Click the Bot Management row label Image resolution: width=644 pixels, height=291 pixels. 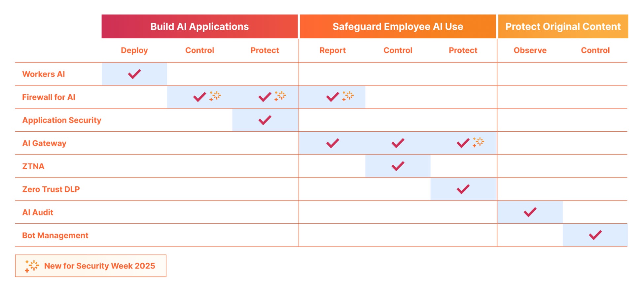55,235
